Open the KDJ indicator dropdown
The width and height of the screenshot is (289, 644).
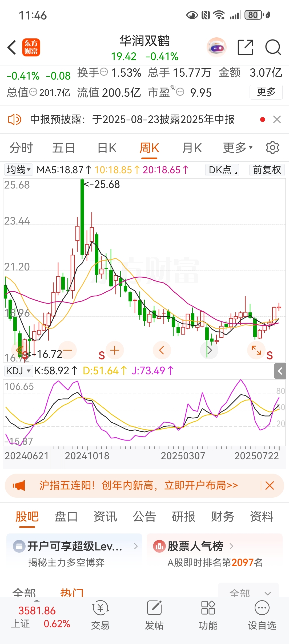point(18,371)
